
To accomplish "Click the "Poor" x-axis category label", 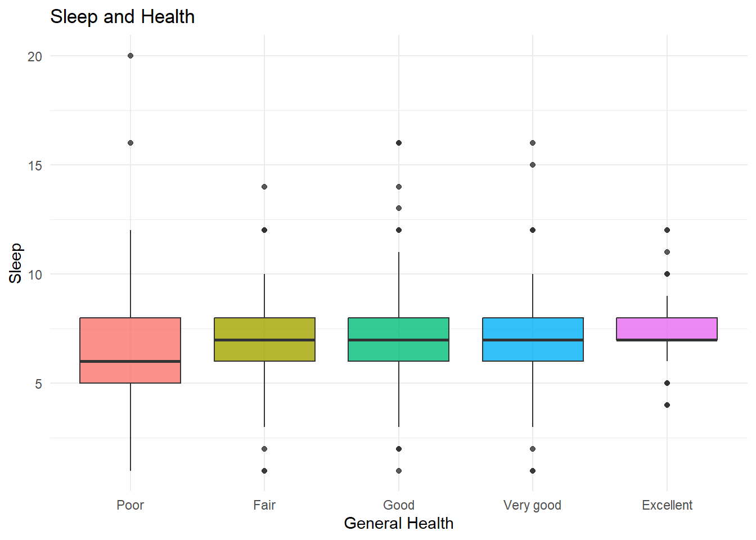I will tap(130, 505).
